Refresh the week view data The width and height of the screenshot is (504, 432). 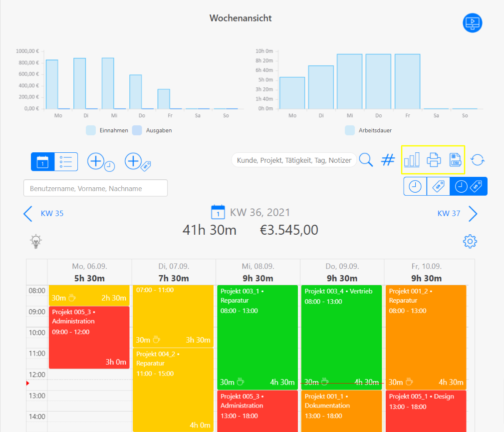pyautogui.click(x=478, y=160)
